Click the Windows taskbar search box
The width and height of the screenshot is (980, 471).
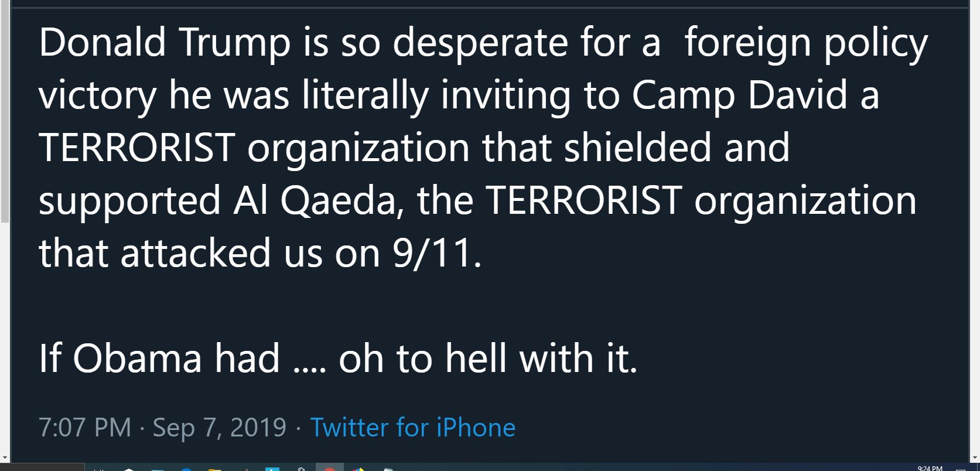pos(42,467)
